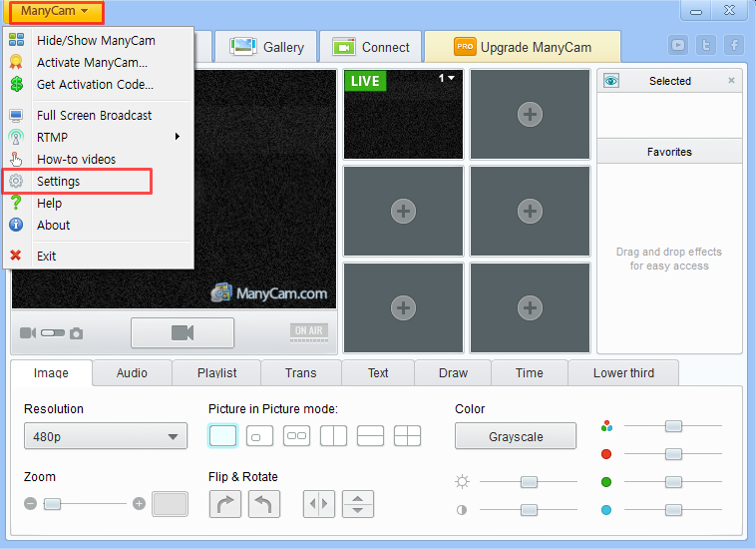Image resolution: width=756 pixels, height=549 pixels.
Task: Start Full Screen Broadcast from the menu
Action: 98,116
